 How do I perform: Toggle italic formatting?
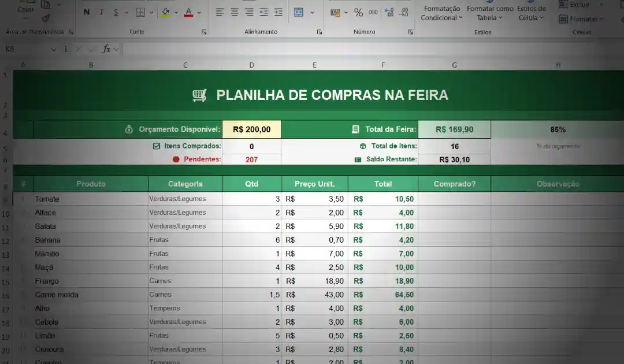[102, 12]
